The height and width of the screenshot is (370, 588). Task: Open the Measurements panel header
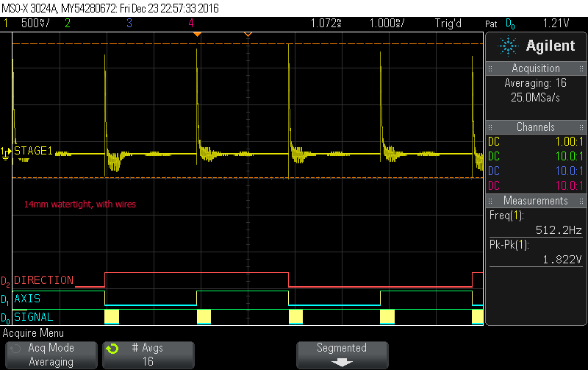(536, 201)
